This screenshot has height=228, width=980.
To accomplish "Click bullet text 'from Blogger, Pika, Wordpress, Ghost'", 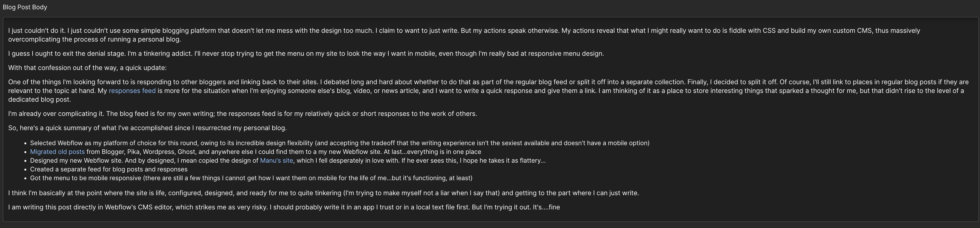I will click(284, 152).
